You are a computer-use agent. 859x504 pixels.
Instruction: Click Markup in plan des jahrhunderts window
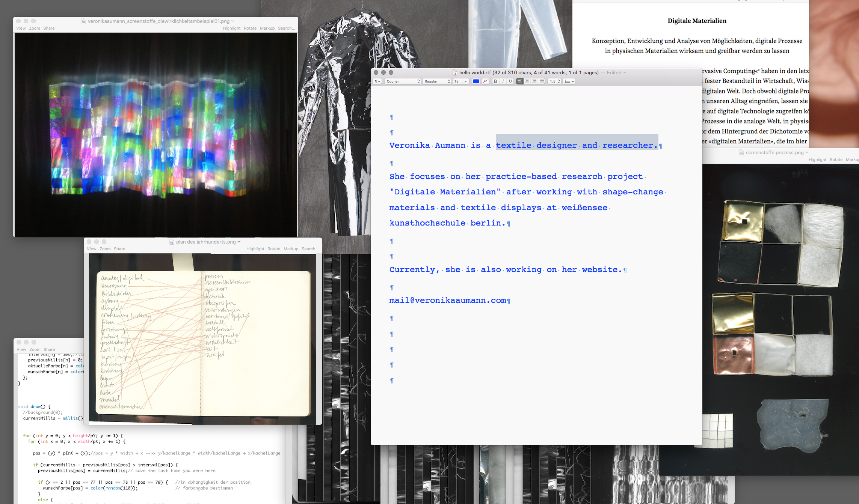tap(291, 249)
